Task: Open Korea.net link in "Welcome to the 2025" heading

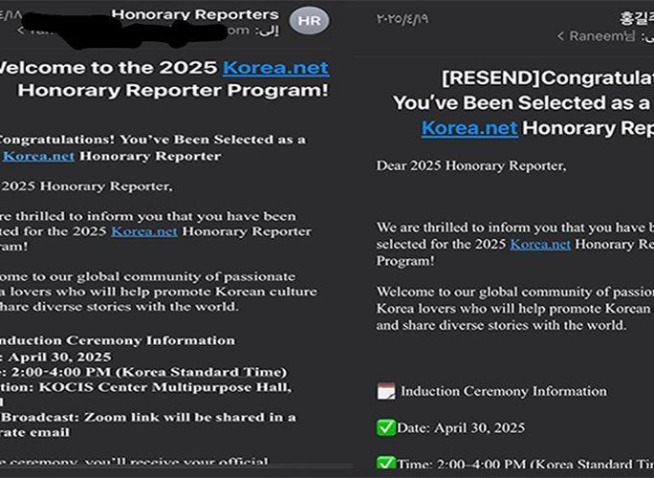Action: (x=276, y=68)
